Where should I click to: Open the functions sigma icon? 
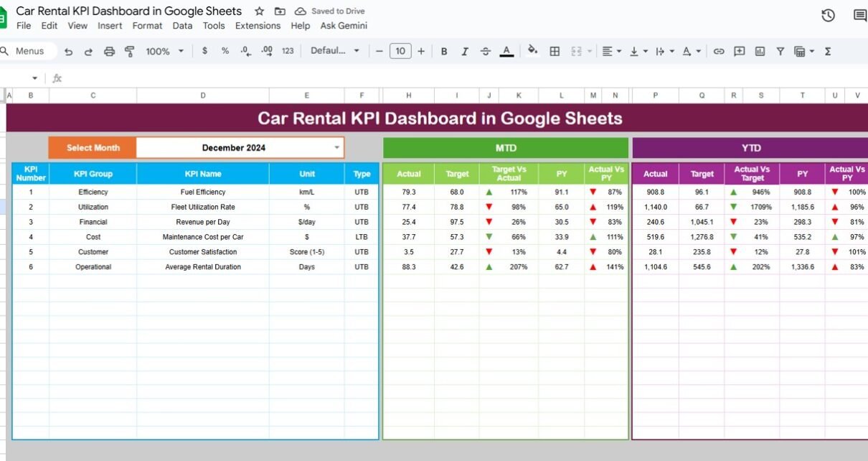(828, 51)
